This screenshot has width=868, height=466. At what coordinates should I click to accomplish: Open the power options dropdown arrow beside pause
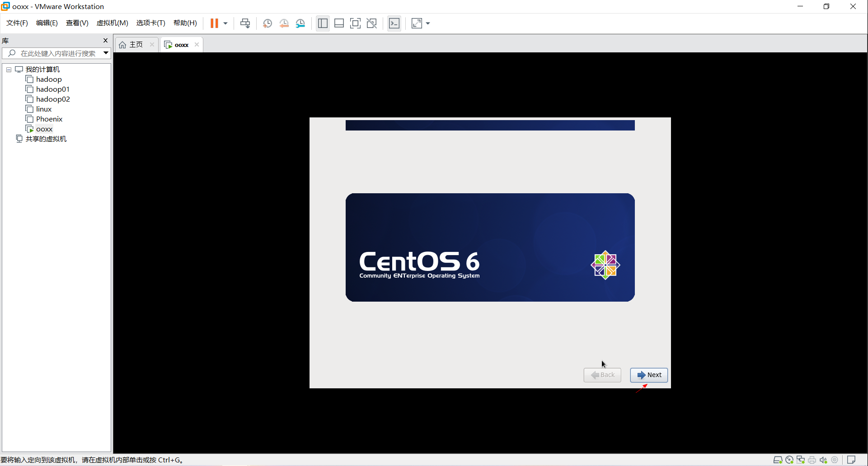225,23
